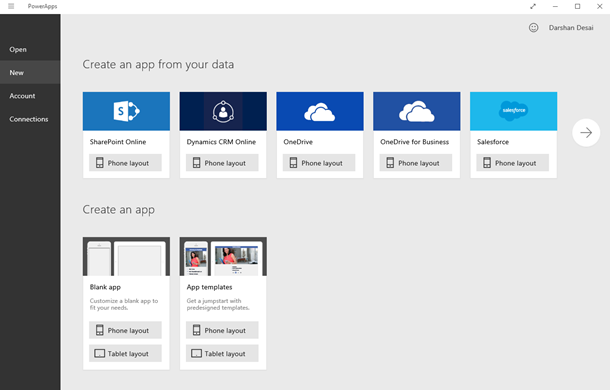Screen dimensions: 610x390
Task: Choose Phone layout for SharePoint Online
Action: (125, 163)
